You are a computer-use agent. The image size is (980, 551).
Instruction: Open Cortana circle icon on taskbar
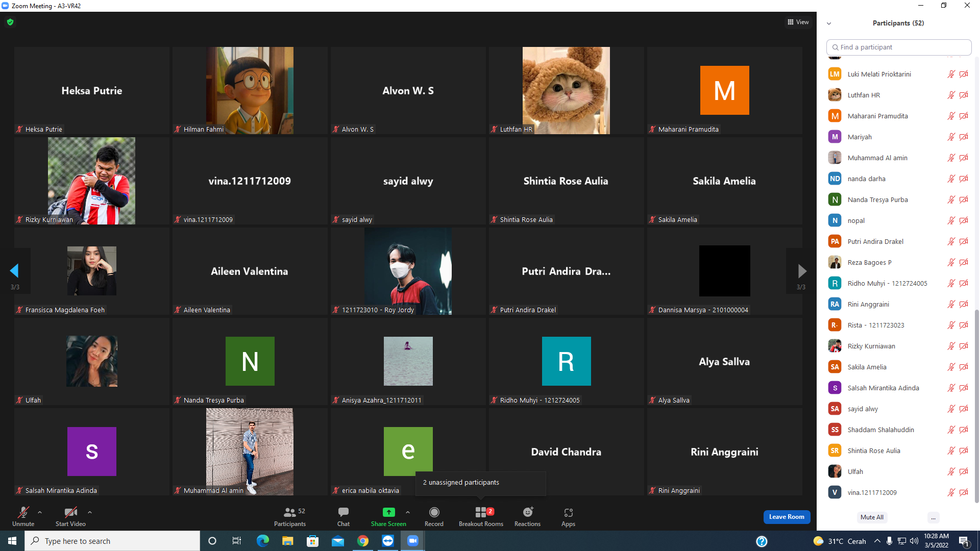point(212,541)
